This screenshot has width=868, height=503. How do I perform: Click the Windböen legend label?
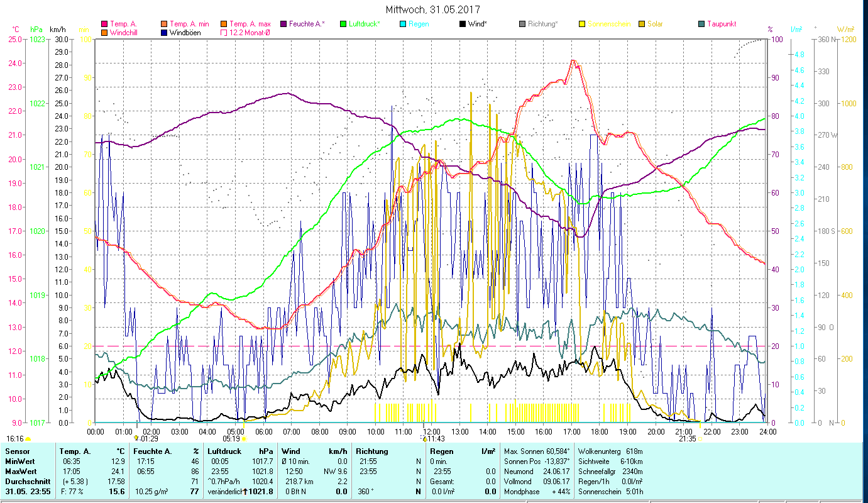(185, 33)
